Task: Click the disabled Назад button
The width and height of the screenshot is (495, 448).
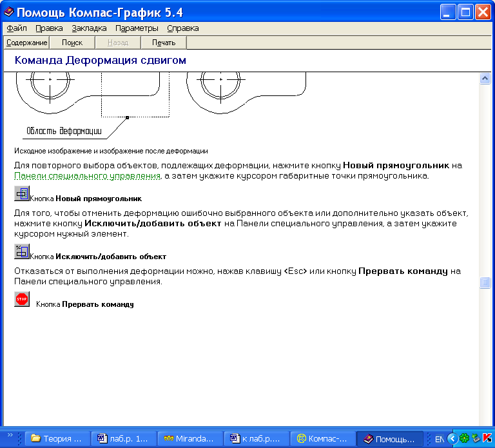Action: point(118,43)
